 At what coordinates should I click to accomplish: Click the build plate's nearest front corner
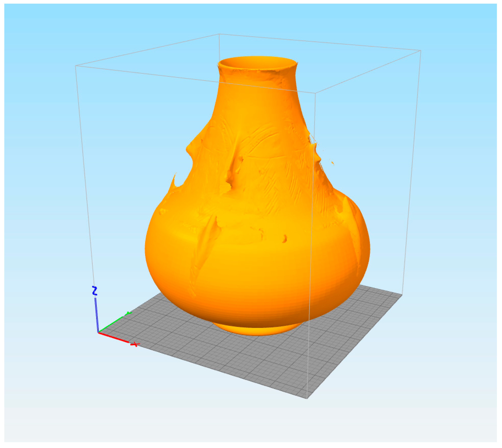coord(307,398)
